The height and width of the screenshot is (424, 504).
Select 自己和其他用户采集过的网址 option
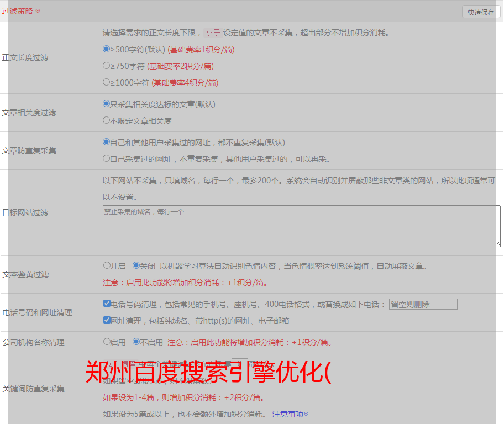click(106, 142)
